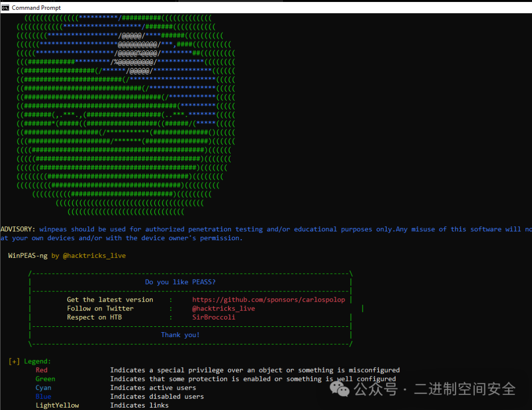Click the Command Prompt window icon

tap(5, 7)
